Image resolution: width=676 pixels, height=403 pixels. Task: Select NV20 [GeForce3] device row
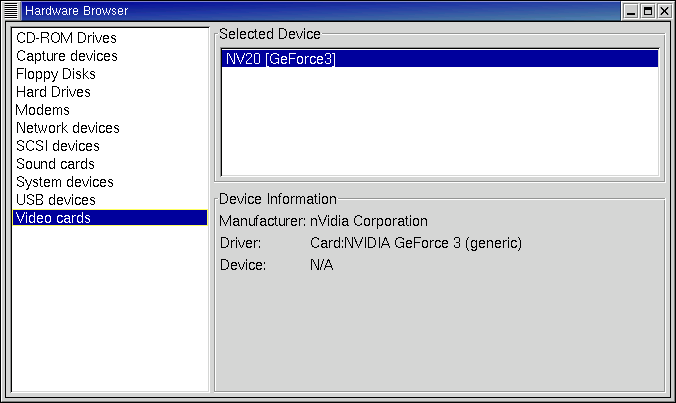click(440, 59)
